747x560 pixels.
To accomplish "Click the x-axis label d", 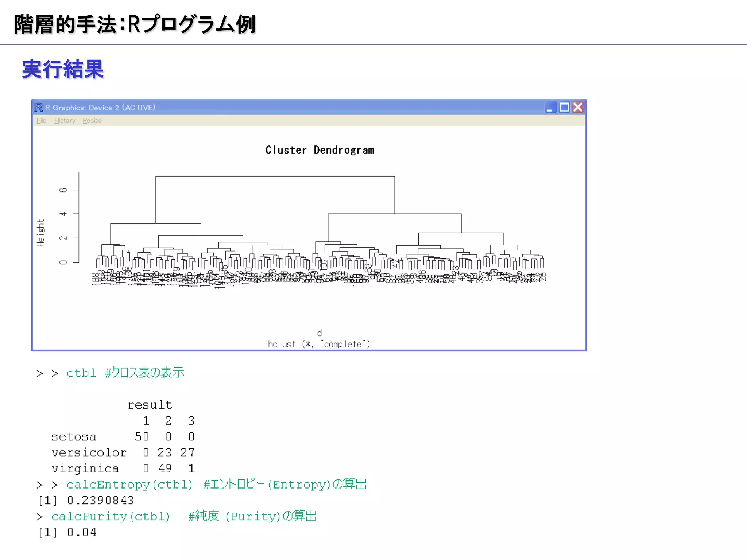I will tap(320, 333).
